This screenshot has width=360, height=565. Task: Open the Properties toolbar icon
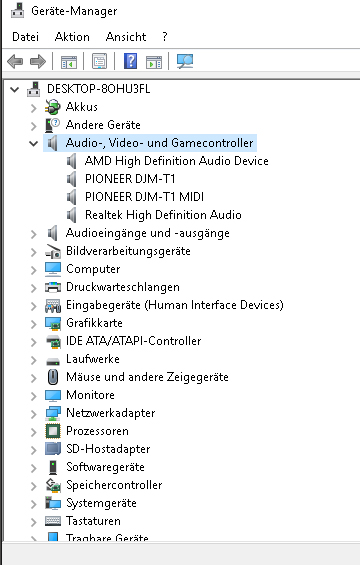99,62
